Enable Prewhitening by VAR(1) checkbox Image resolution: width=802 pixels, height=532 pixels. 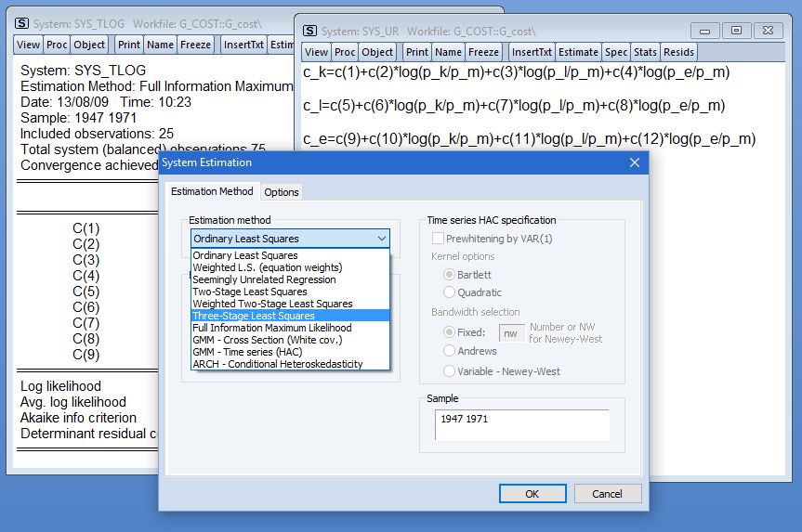[451, 239]
